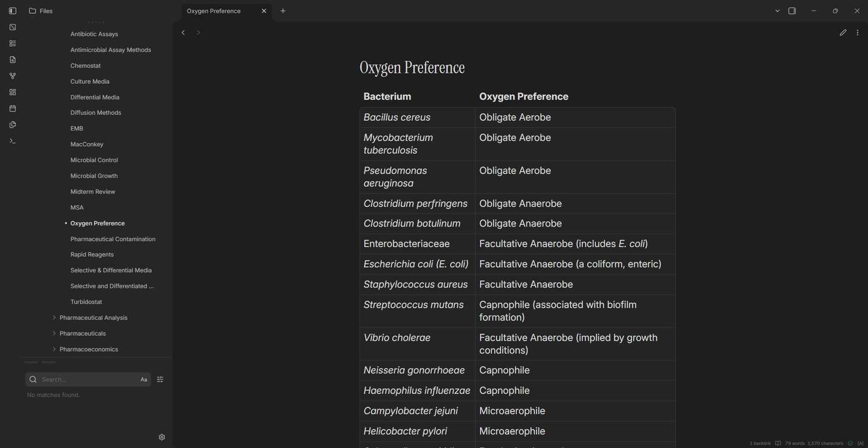Open the canvas grid icon in the ribbon
The width and height of the screenshot is (868, 448).
coord(13,92)
